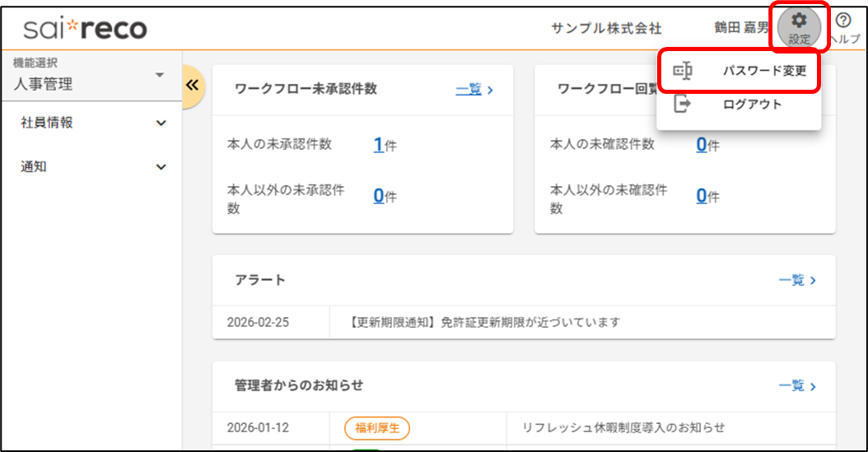This screenshot has height=452, width=868.
Task: Open the ワークフロー未承認件数 一覧 link
Action: [474, 90]
